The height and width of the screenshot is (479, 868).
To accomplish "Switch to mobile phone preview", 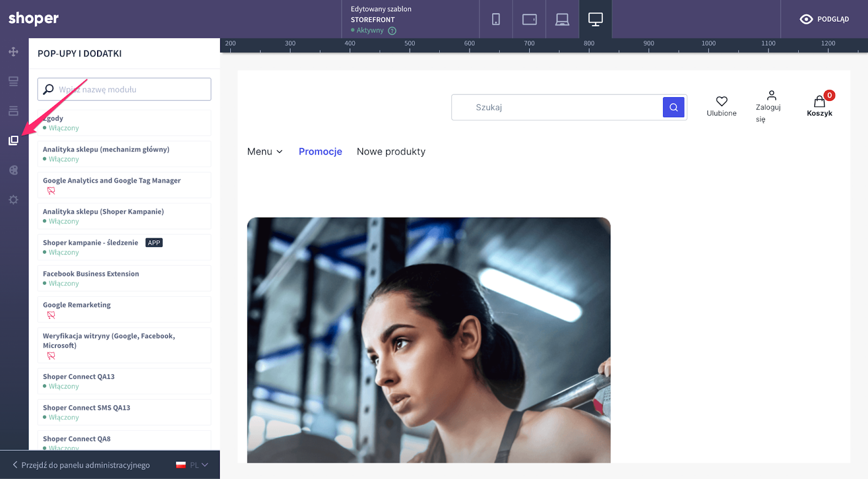I will (x=496, y=20).
